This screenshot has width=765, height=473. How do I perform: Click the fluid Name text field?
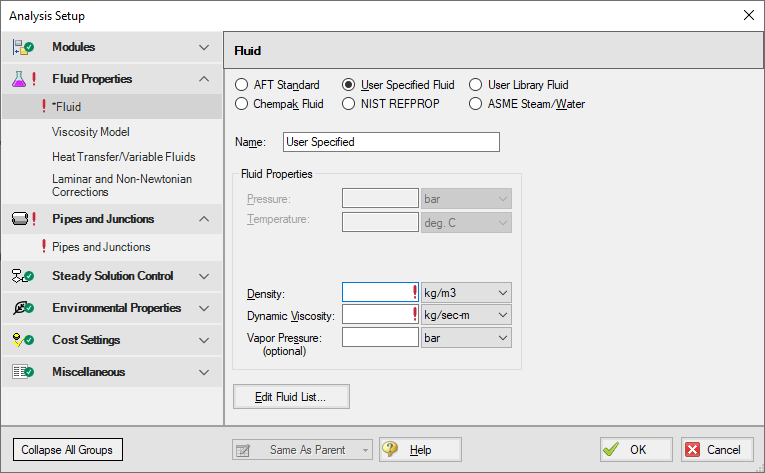click(x=391, y=142)
